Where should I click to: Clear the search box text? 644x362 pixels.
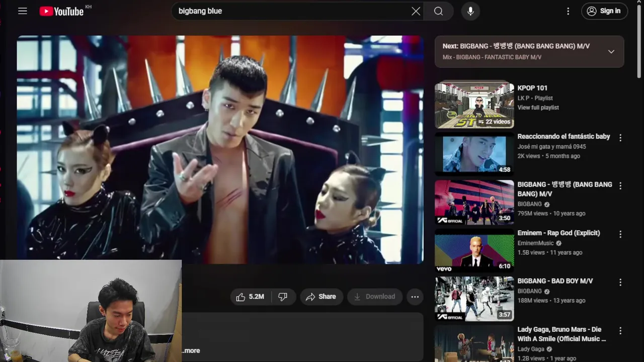point(416,11)
